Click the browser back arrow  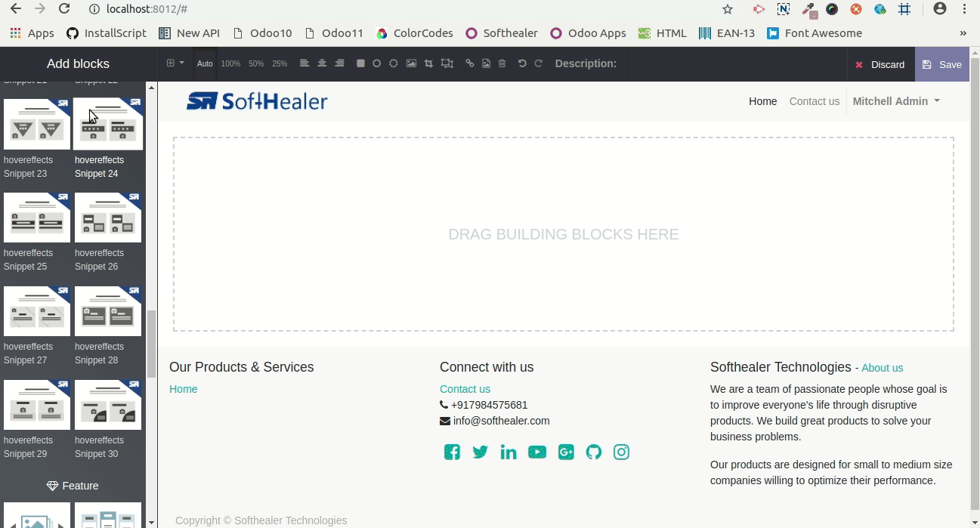point(15,9)
